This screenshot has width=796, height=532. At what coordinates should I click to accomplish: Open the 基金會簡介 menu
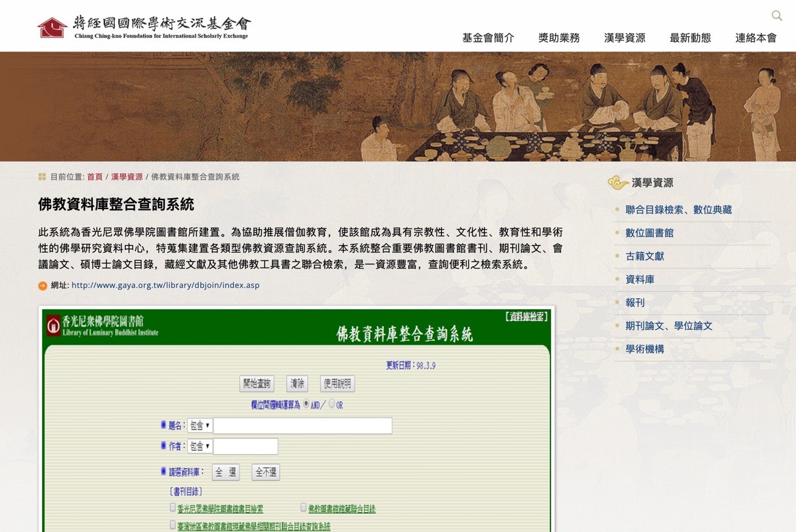point(488,37)
